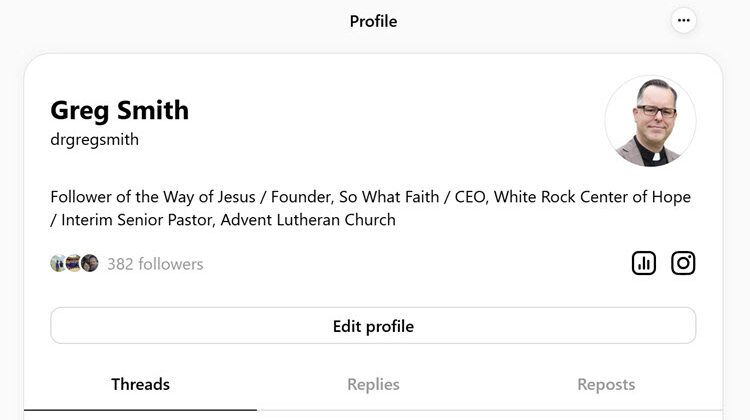Switch to the Replies tab
This screenshot has width=750, height=420.
tap(373, 384)
